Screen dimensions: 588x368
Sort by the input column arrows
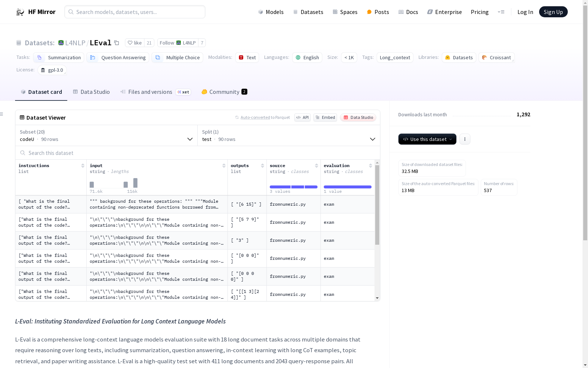(x=224, y=166)
